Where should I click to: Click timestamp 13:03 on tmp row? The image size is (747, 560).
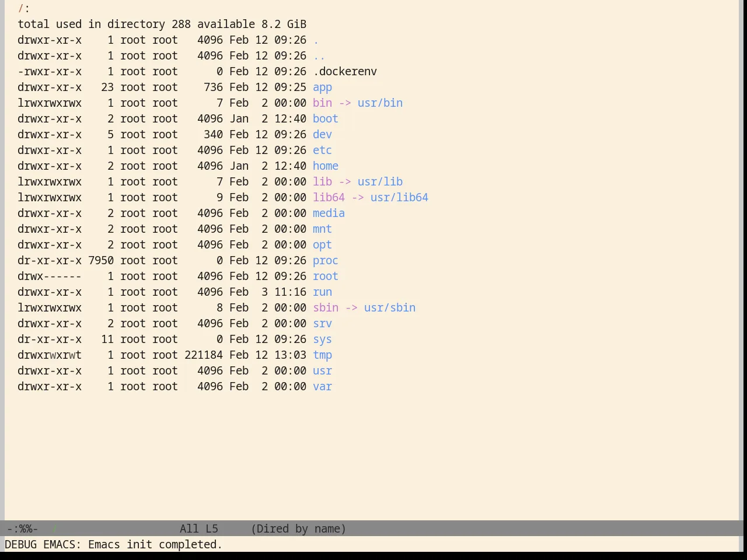290,355
